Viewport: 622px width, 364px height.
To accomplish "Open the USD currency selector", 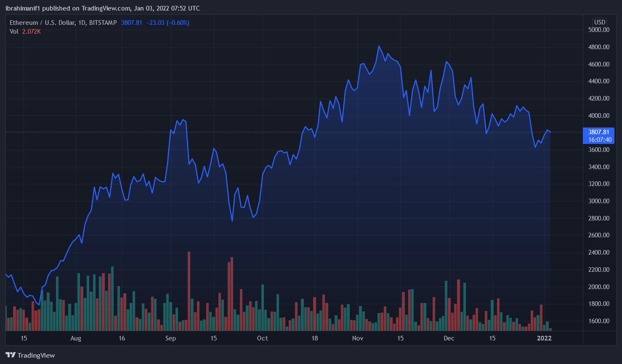I will (600, 22).
